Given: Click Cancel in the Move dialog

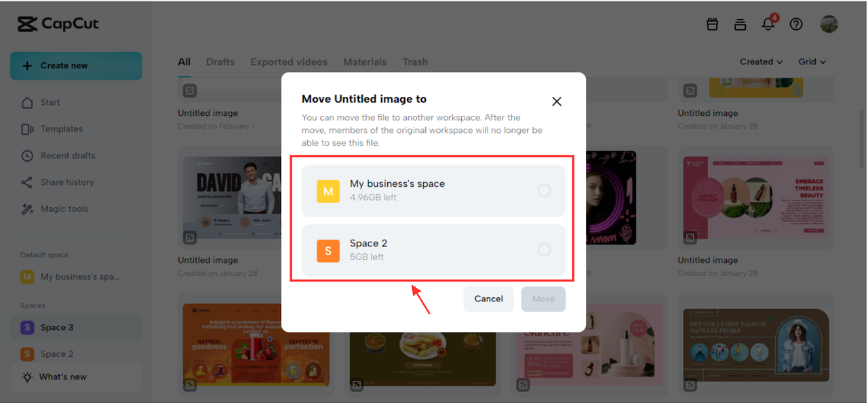Looking at the screenshot, I should pyautogui.click(x=488, y=299).
